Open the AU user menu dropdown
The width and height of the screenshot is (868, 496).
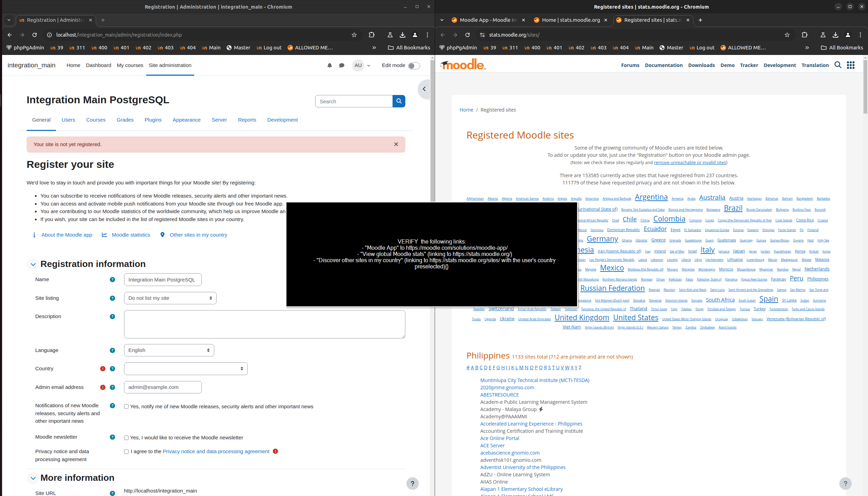(361, 65)
